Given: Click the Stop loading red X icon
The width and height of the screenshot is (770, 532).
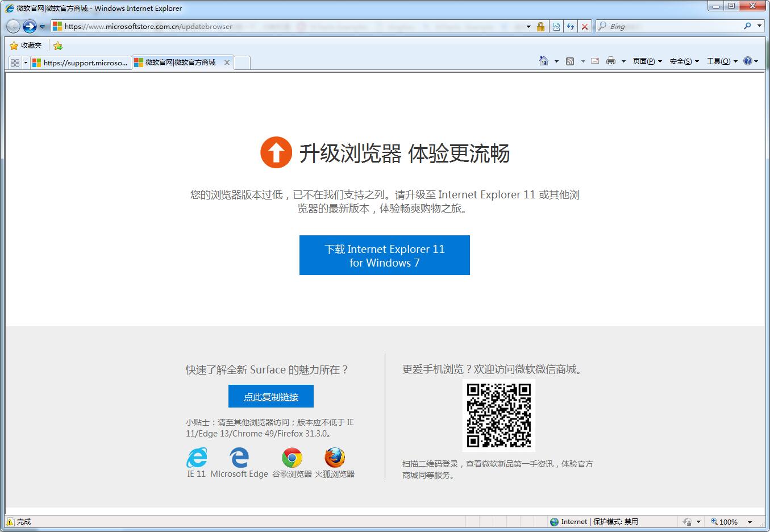Looking at the screenshot, I should [x=585, y=26].
